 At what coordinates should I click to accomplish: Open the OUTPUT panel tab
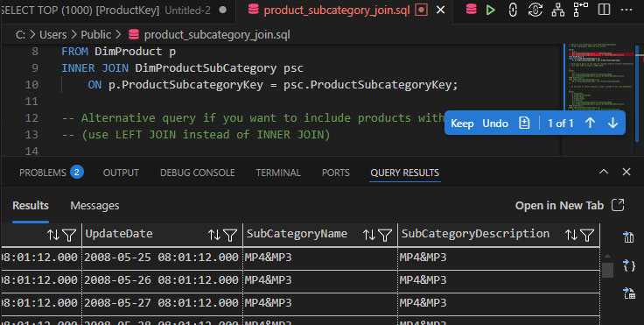coord(121,173)
